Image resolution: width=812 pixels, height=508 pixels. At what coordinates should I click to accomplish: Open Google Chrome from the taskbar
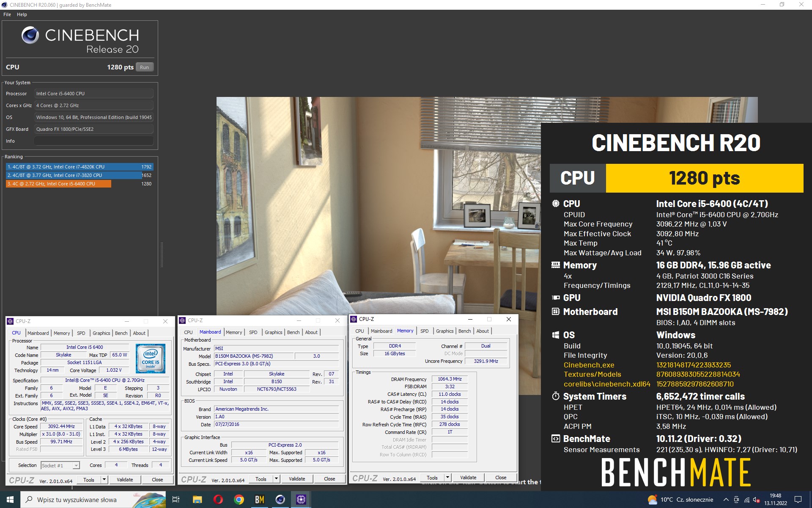click(239, 500)
